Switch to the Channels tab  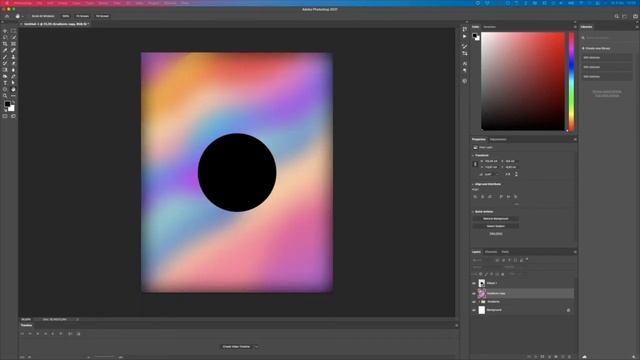click(x=491, y=252)
